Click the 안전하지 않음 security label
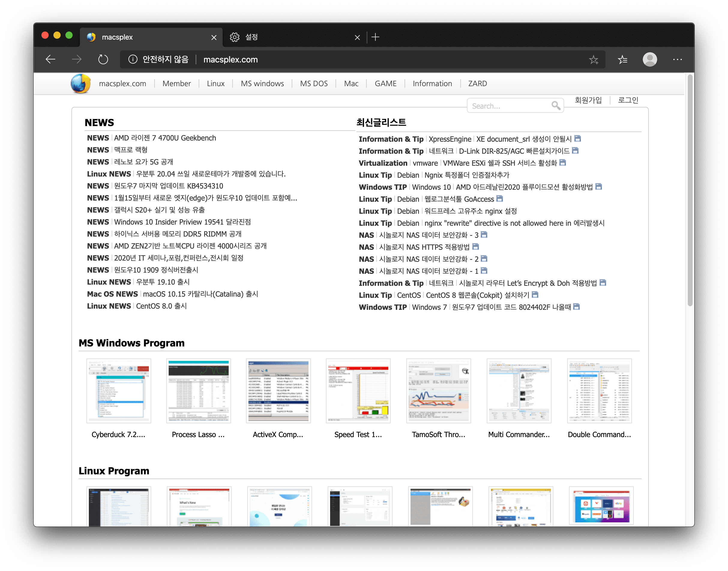 165,59
